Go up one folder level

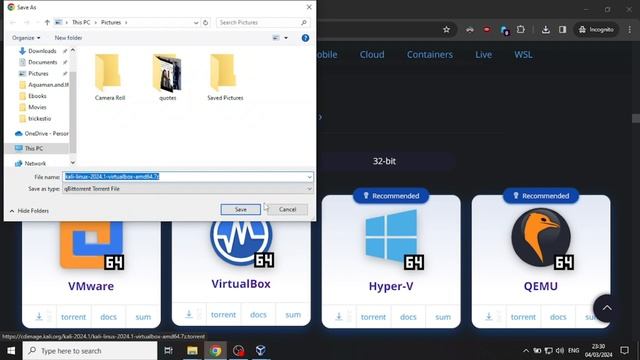tap(47, 22)
